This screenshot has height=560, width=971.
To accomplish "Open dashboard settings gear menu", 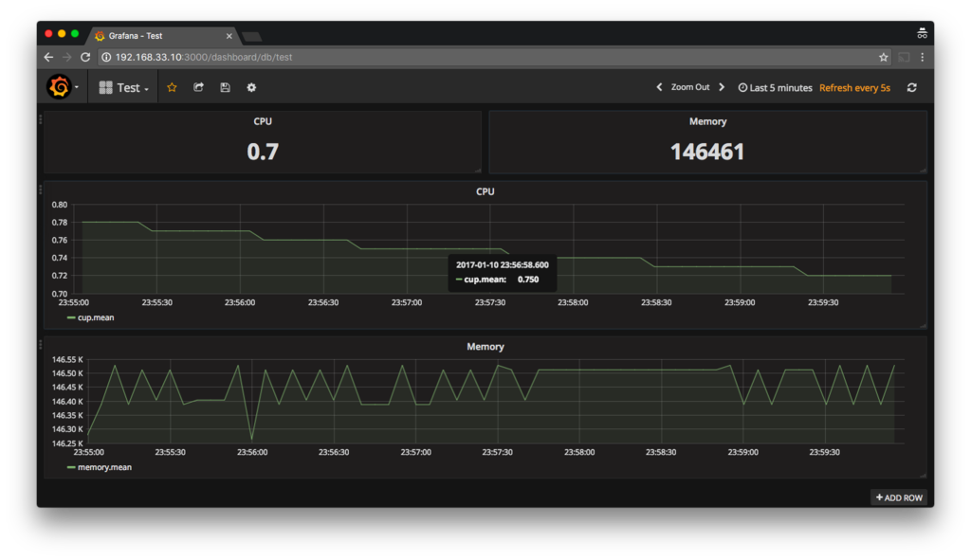I will (x=251, y=88).
